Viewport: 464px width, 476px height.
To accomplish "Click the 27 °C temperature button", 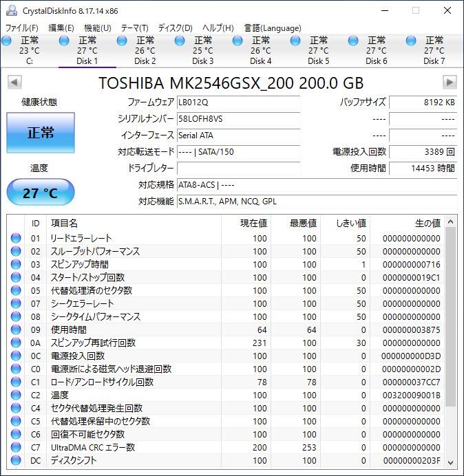I will coord(41,193).
